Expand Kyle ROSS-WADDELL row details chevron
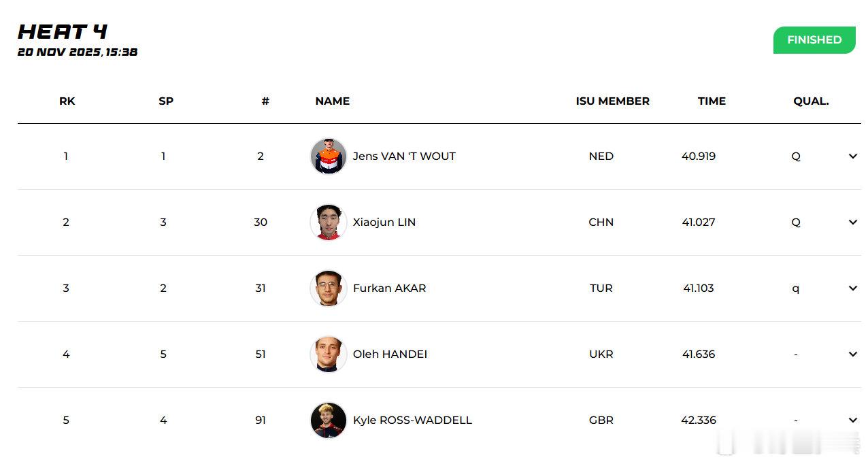This screenshot has height=464, width=868. point(852,420)
